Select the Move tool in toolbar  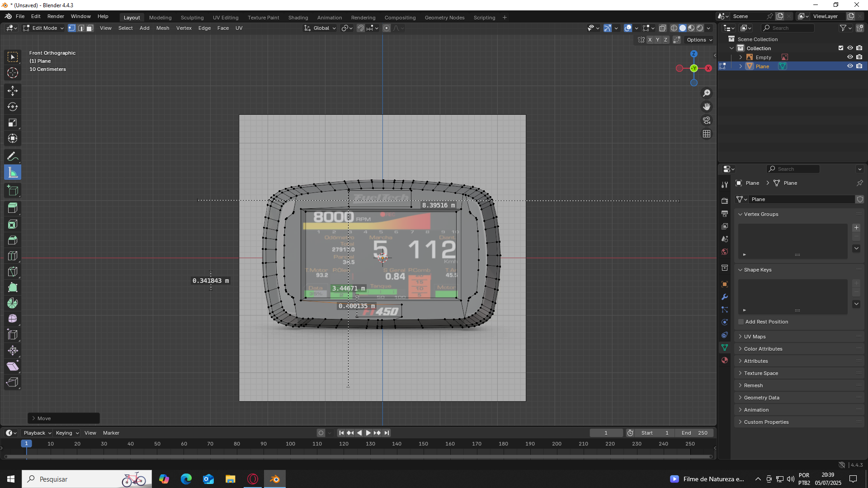pyautogui.click(x=13, y=91)
